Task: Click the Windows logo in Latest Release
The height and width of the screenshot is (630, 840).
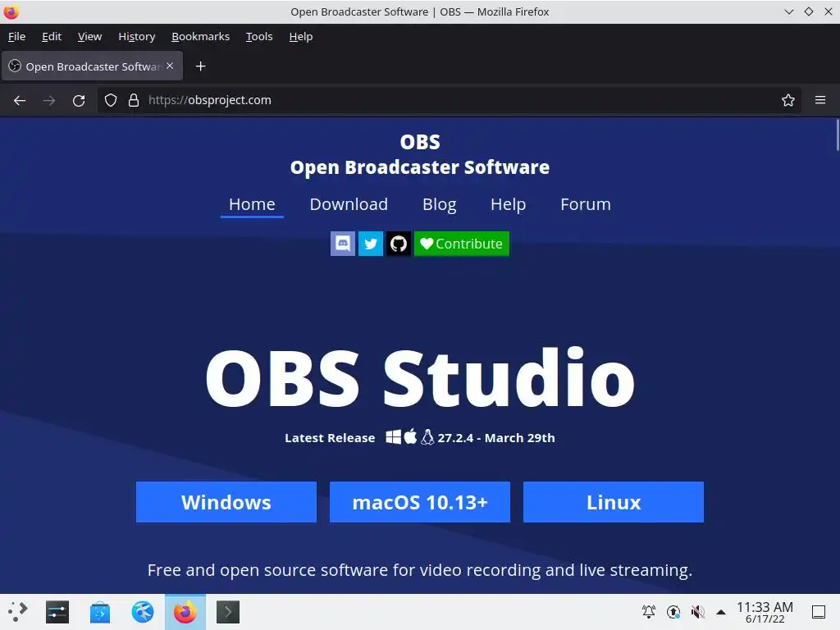Action: (x=393, y=437)
